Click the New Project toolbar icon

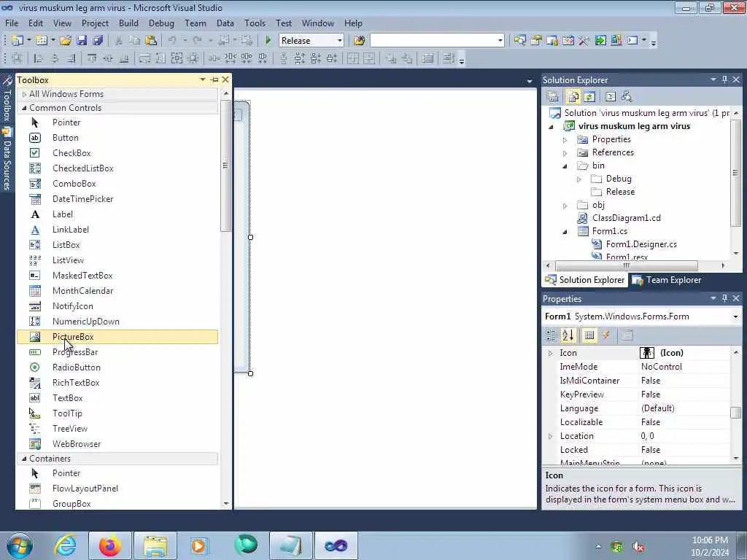point(18,41)
